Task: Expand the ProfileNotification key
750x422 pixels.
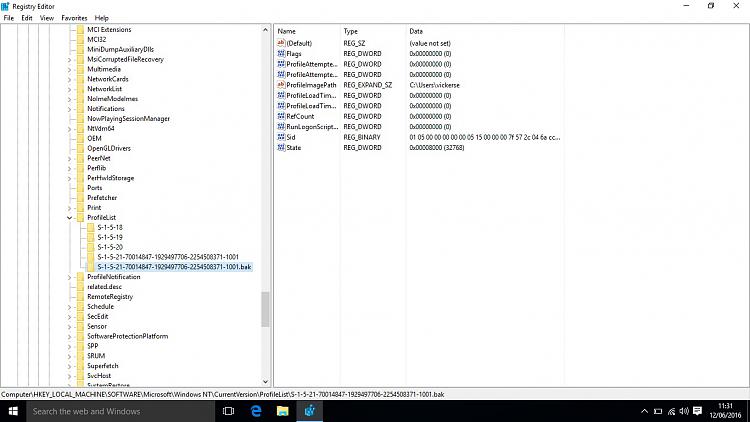Action: (70, 277)
